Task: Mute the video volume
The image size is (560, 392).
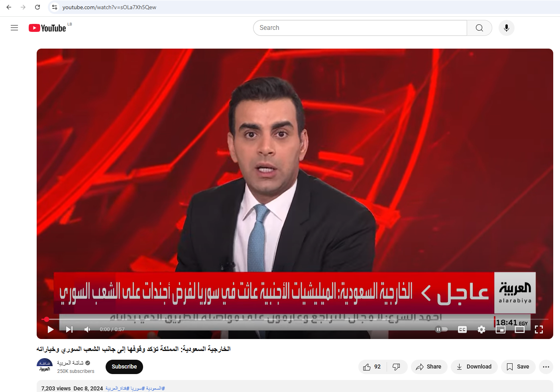Action: point(87,329)
